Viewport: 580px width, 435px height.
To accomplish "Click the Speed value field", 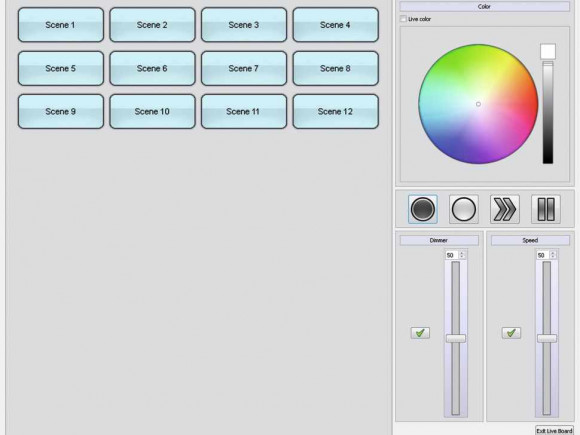I will tap(543, 255).
